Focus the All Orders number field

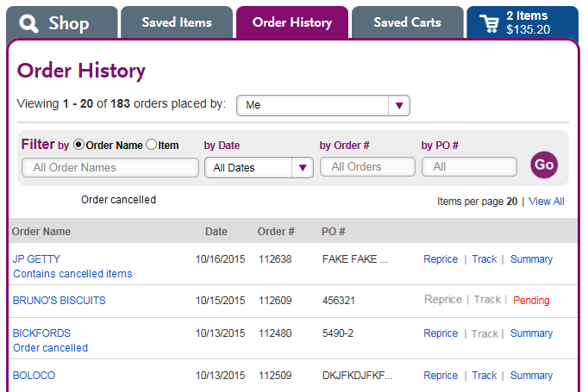(x=367, y=167)
